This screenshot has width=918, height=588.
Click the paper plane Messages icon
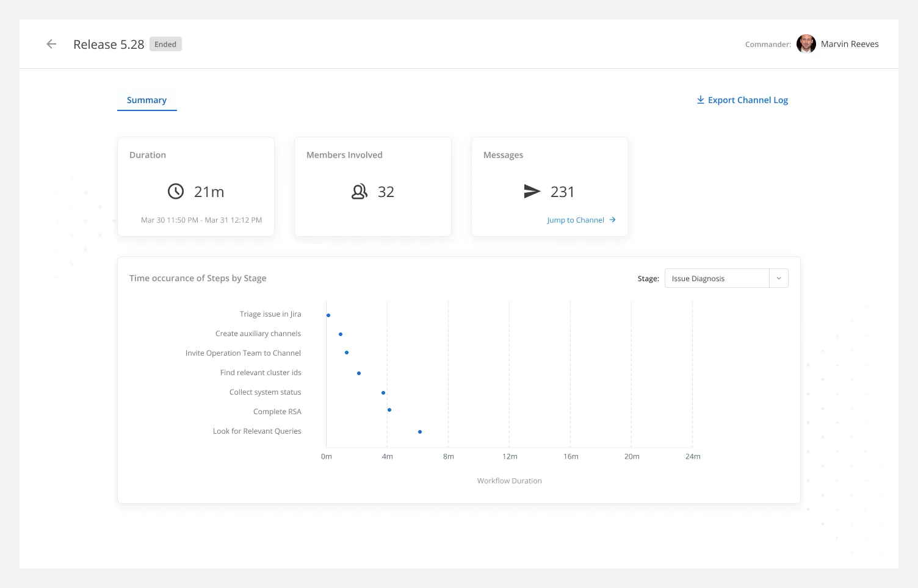point(532,192)
